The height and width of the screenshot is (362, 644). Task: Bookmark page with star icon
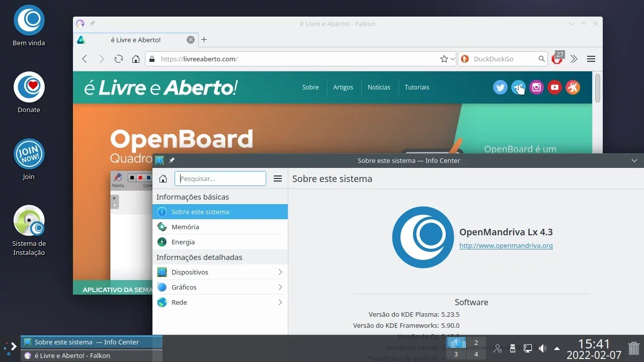(x=444, y=59)
